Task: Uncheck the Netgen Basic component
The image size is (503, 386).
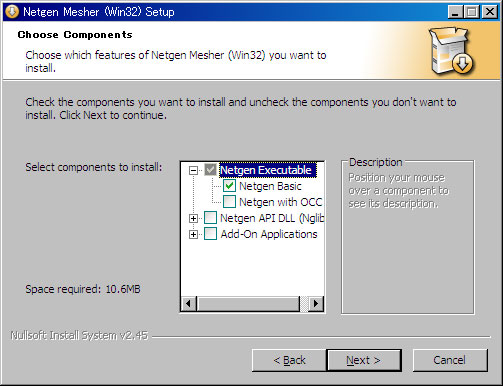Action: point(229,186)
